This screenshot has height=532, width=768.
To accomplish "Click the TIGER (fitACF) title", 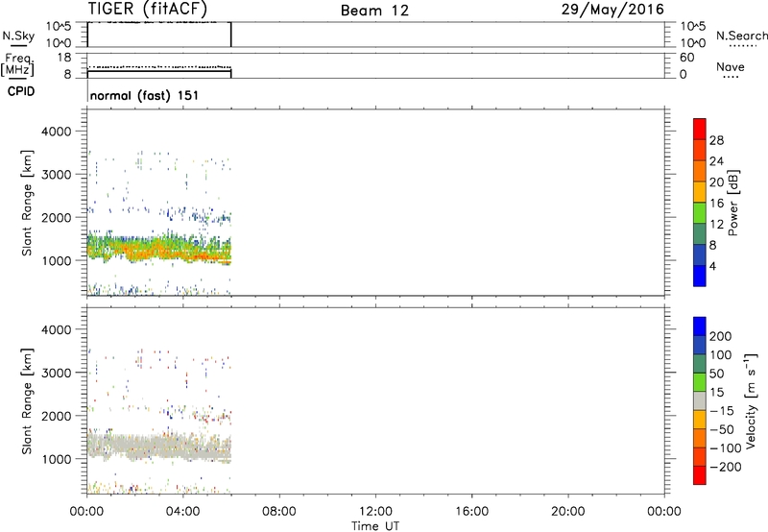I will pos(148,9).
